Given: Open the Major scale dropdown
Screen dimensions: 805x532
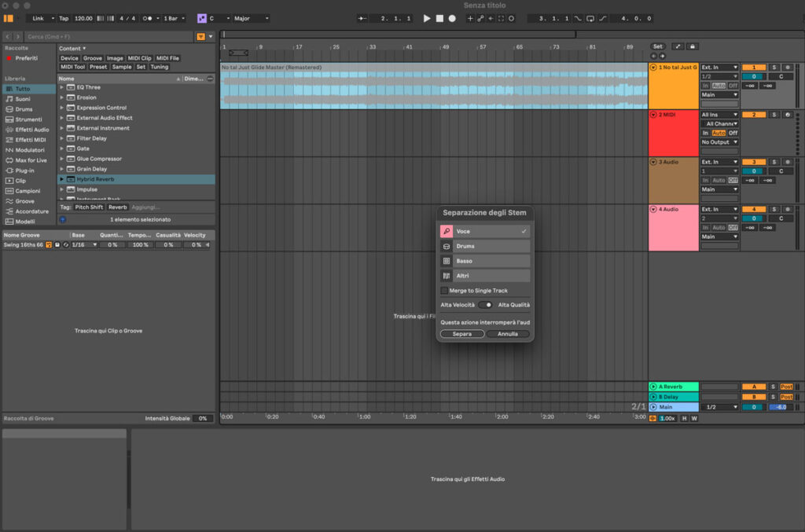Looking at the screenshot, I should click(251, 19).
